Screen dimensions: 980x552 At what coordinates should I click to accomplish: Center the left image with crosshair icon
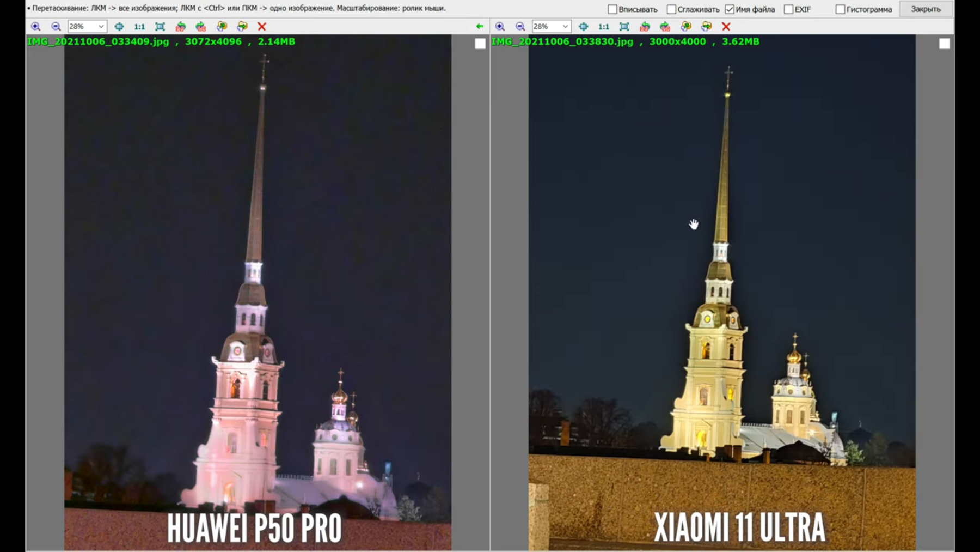click(x=119, y=26)
